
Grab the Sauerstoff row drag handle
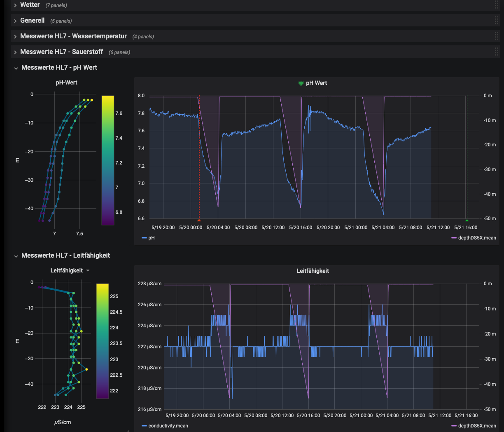497,52
